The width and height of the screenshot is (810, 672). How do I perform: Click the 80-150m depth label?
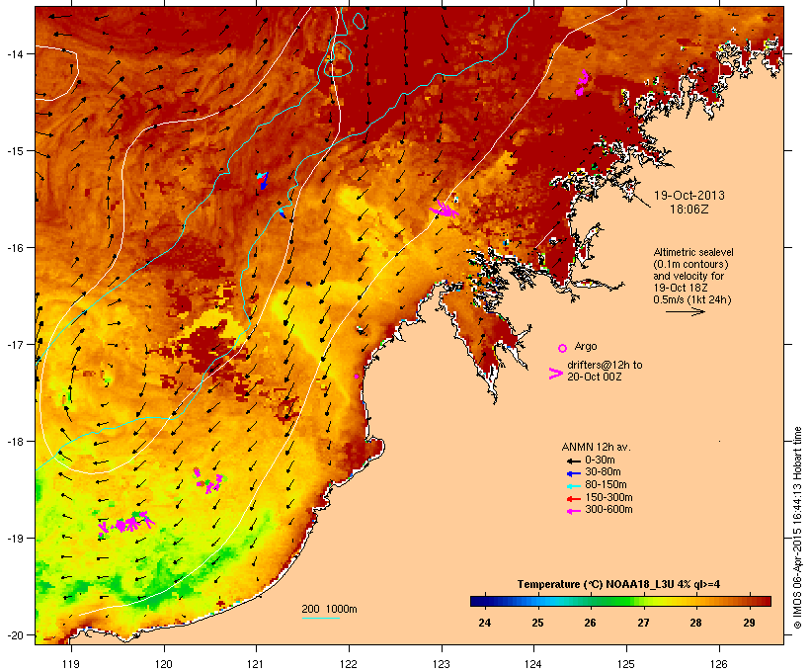click(x=606, y=485)
